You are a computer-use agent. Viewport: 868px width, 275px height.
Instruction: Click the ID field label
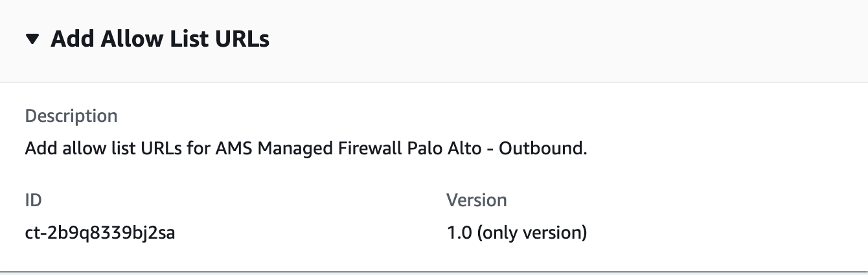[33, 200]
